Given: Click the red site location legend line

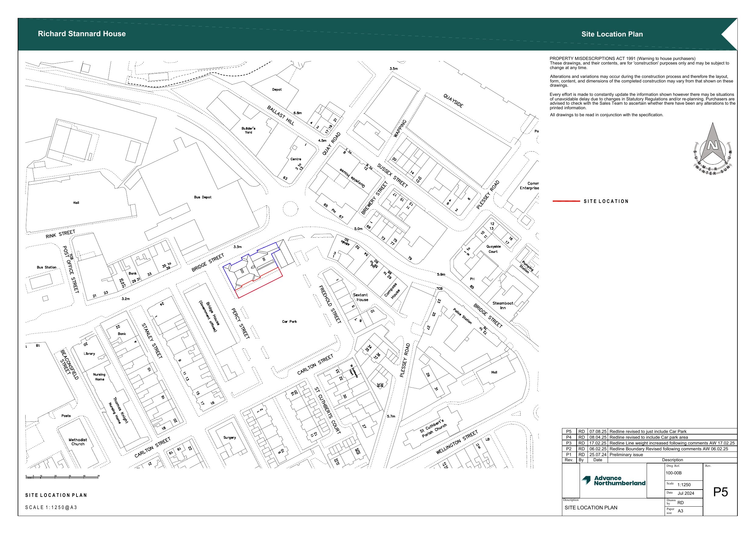Looking at the screenshot, I should point(566,201).
